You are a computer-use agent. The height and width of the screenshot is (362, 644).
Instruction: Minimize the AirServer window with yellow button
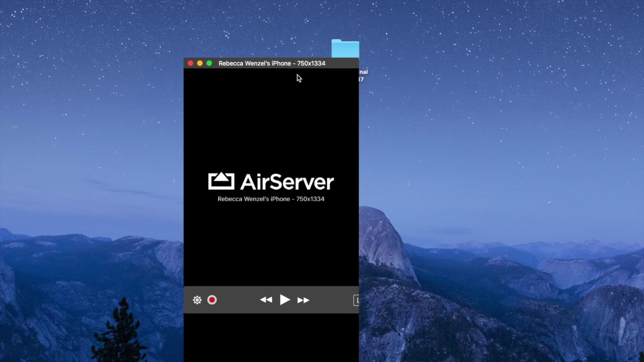point(200,63)
